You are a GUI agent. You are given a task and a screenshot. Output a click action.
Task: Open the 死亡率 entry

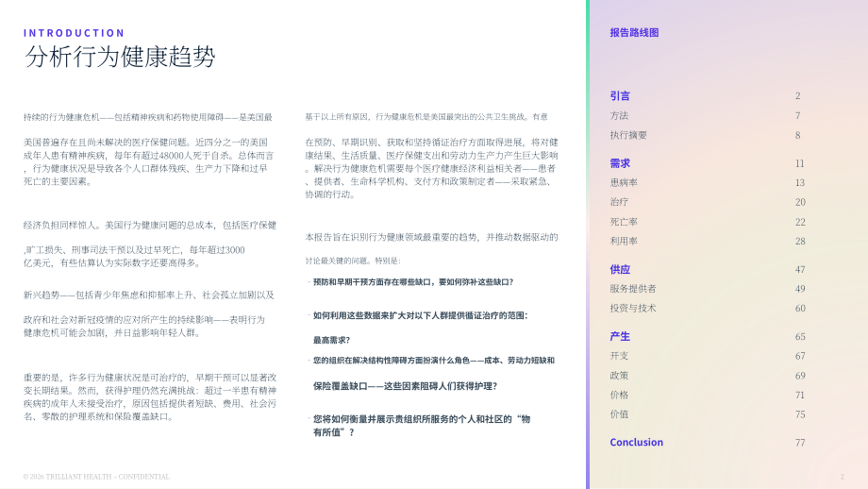click(624, 222)
